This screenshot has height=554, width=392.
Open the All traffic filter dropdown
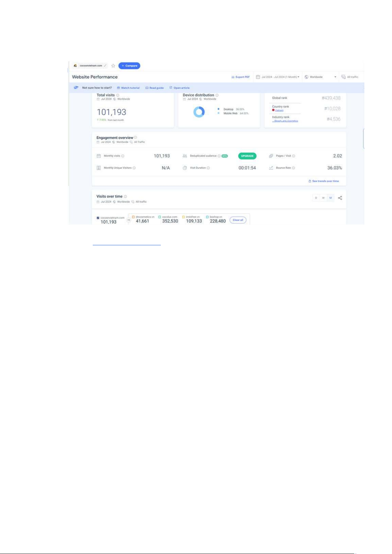click(351, 77)
